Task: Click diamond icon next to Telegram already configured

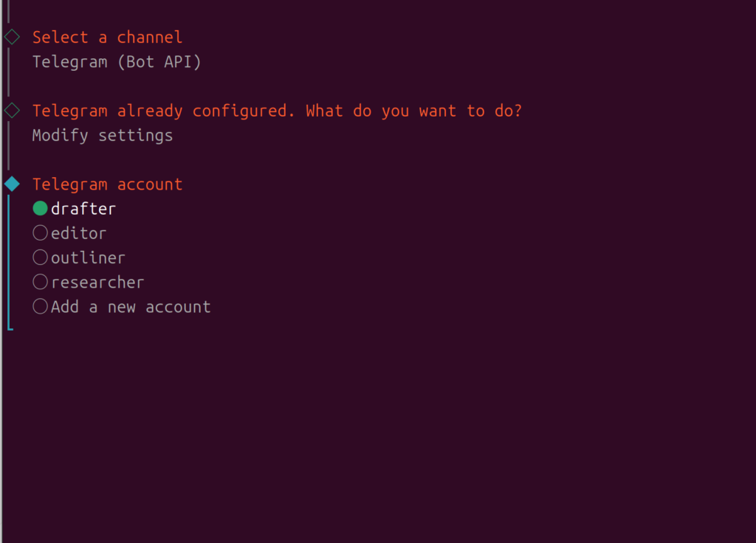Action: pyautogui.click(x=12, y=110)
